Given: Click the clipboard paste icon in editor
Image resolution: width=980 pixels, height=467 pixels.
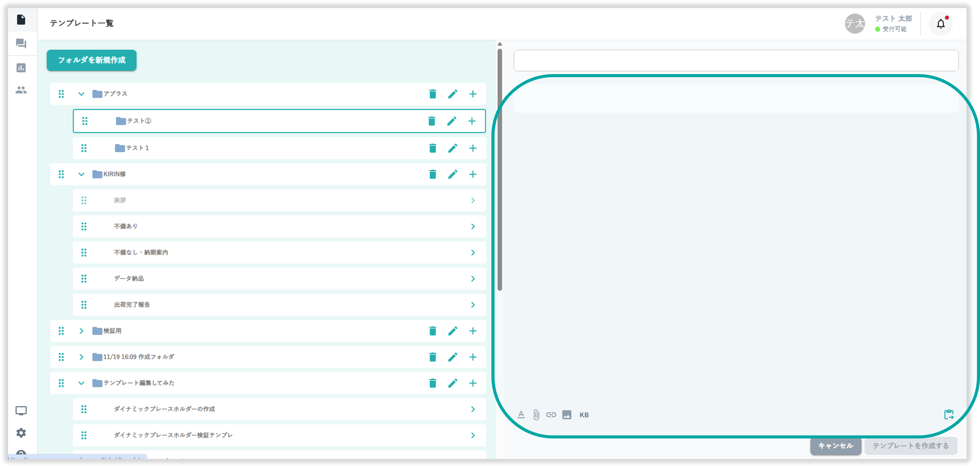Looking at the screenshot, I should pos(949,414).
